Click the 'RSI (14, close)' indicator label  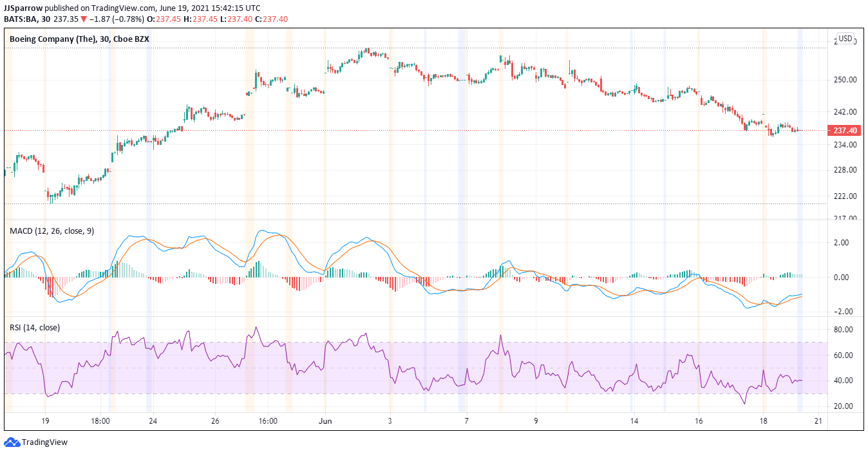[35, 327]
